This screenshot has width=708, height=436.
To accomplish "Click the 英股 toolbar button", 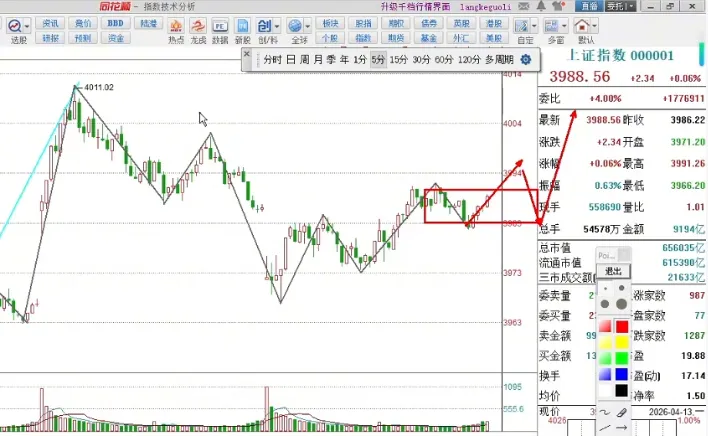I will click(461, 23).
